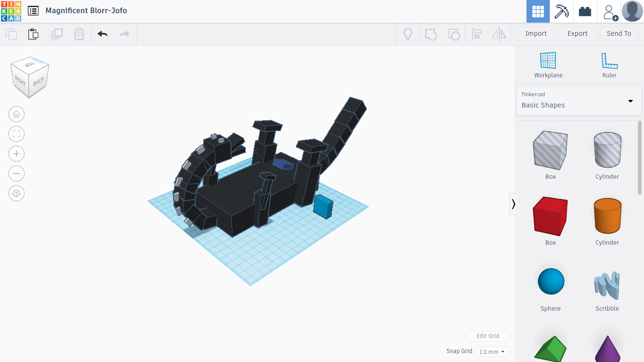Click the Paste clipboard icon
644x362 pixels.
(x=33, y=34)
